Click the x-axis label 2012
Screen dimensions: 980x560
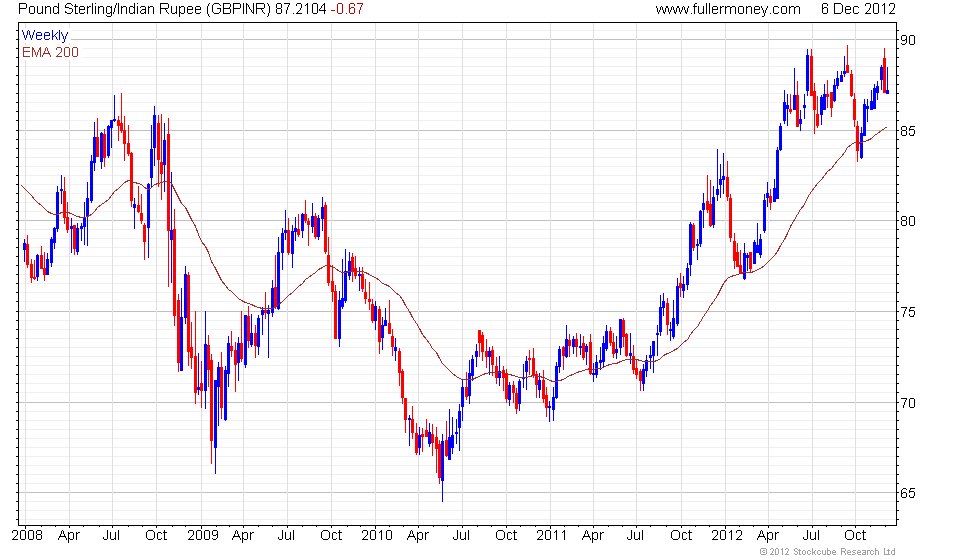pos(727,536)
